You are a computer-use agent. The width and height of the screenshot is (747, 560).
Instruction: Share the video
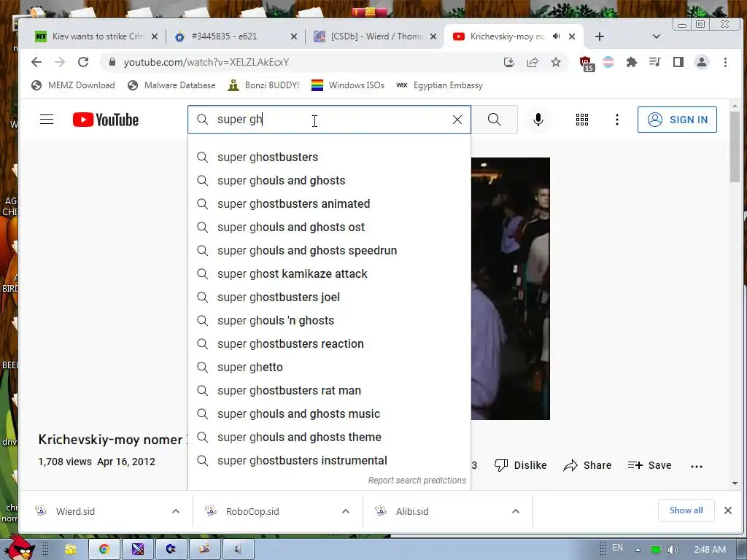click(x=587, y=465)
